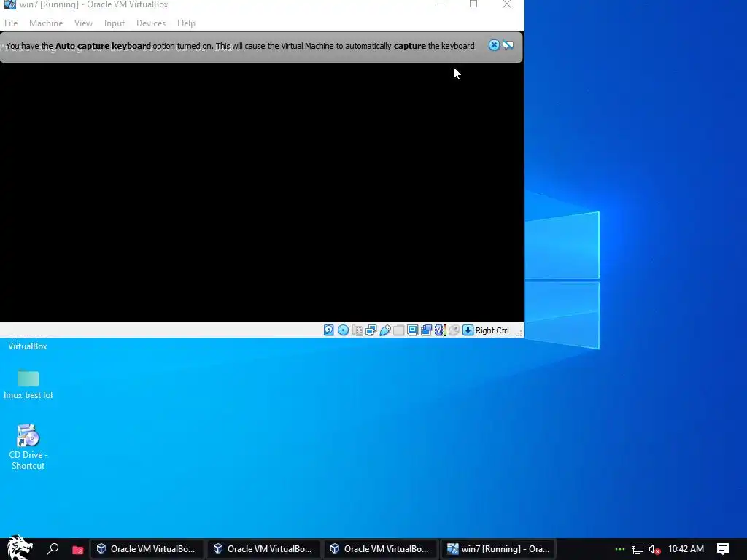Click the don't-show-again notification icon
747x560 pixels.
[508, 44]
